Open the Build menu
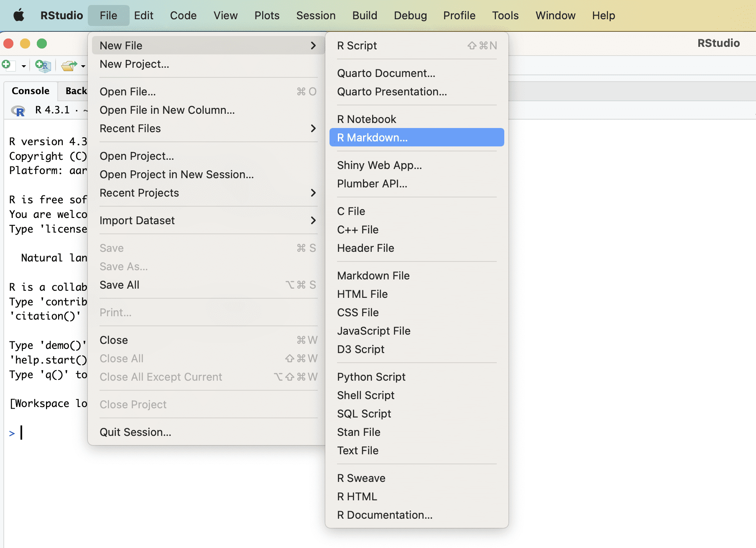 point(365,15)
